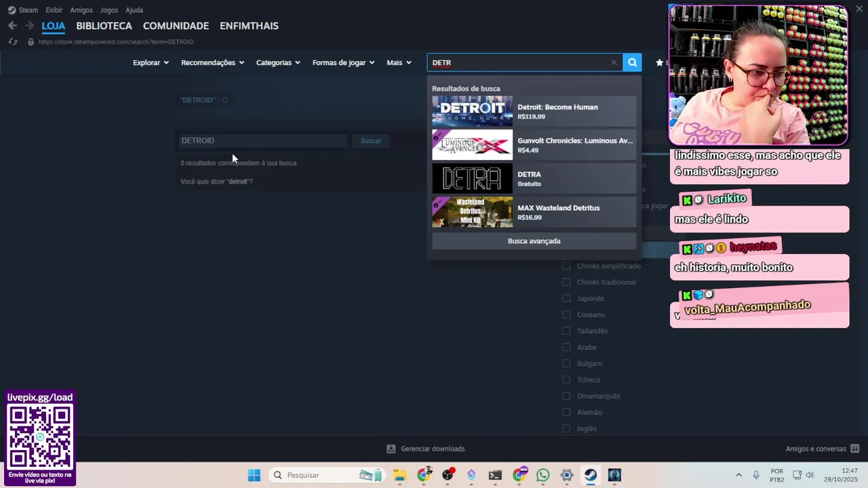
Task: Open the Exibir menu
Action: click(x=54, y=10)
